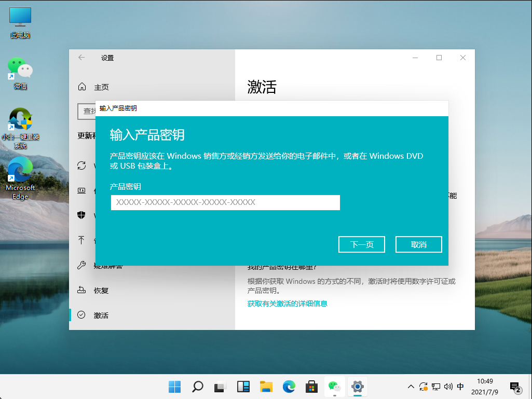Viewport: 532px width, 399px height.
Task: Select 疑难解答 wrench icon in sidebar
Action: click(x=81, y=265)
